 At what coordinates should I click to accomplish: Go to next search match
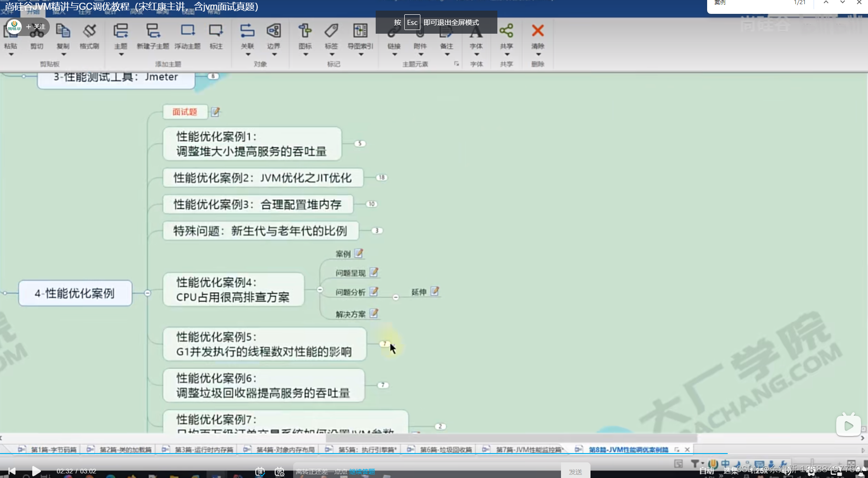(x=843, y=3)
